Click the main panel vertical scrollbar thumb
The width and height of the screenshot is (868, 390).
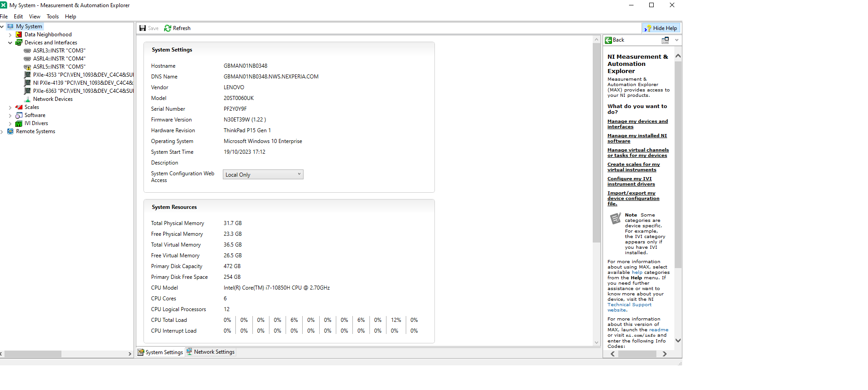[596, 143]
